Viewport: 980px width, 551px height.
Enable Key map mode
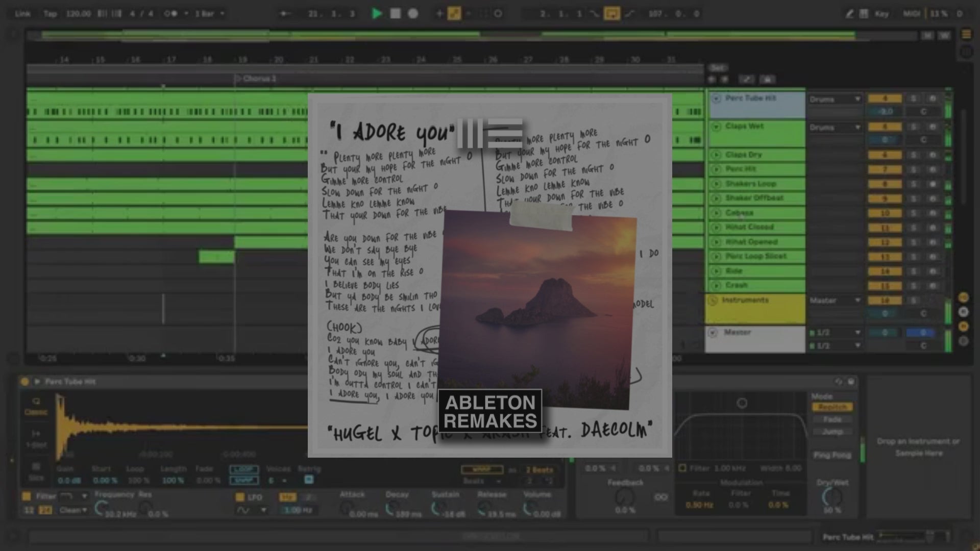(x=881, y=14)
